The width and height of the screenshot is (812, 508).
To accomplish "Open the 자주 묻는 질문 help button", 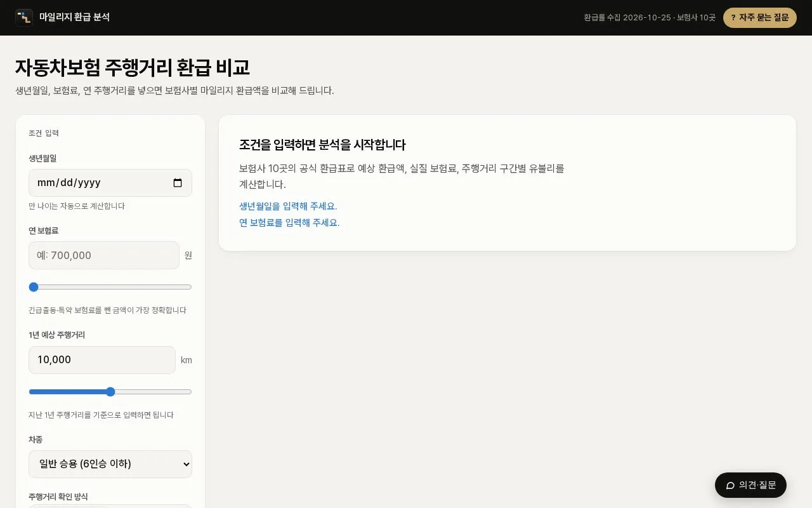I will tap(760, 18).
